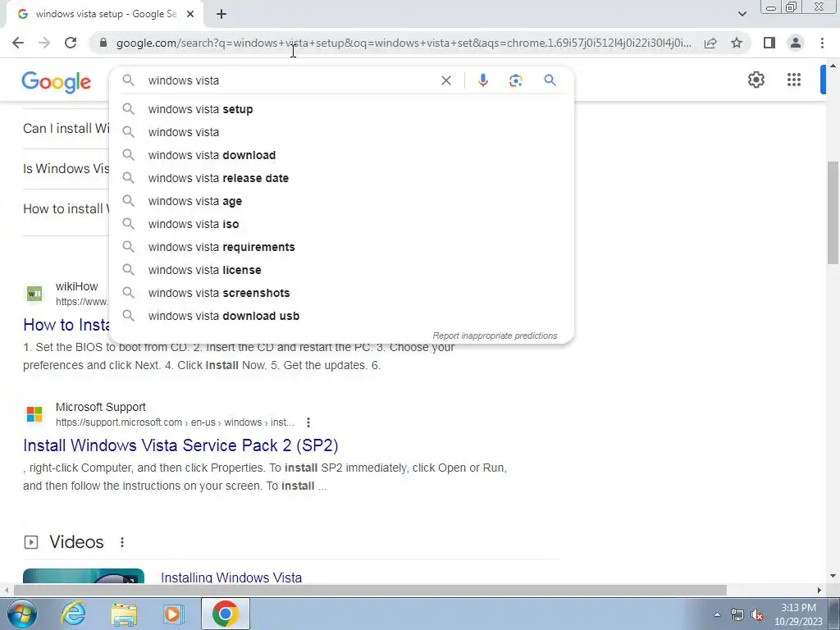Open the Chrome profile icon
This screenshot has width=840, height=630.
[x=796, y=43]
